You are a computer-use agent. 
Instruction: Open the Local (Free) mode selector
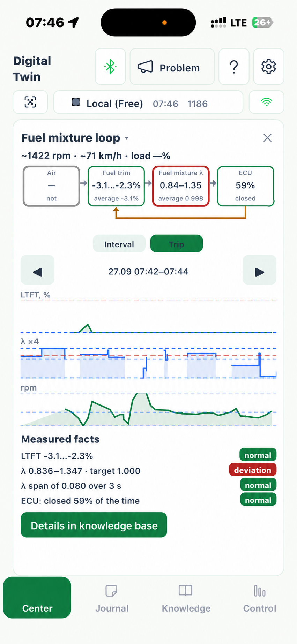tap(148, 102)
